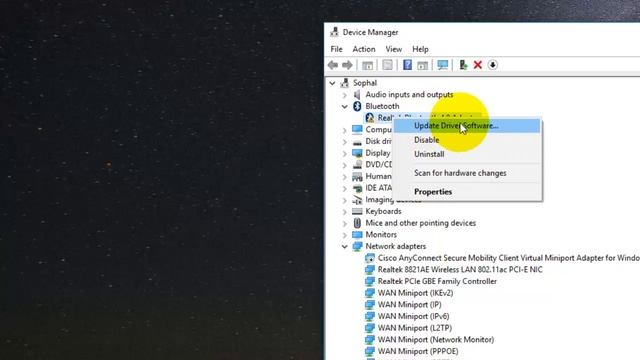Viewport: 640px width, 360px height.
Task: Choose Properties from context menu
Action: [x=467, y=192]
